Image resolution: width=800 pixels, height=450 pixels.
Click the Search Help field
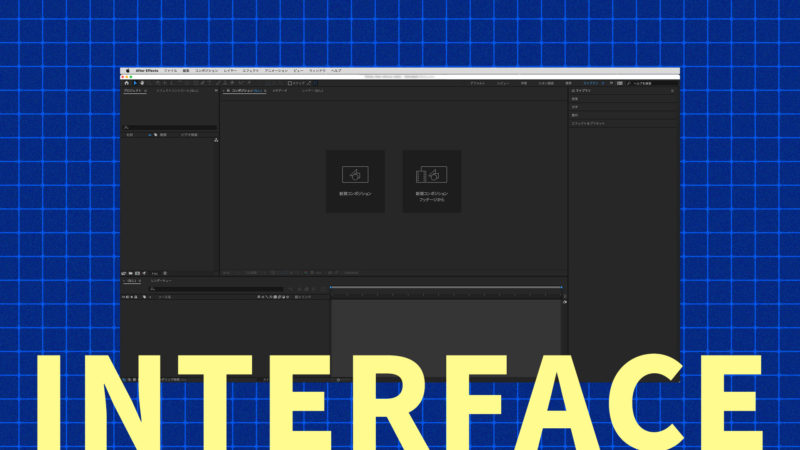coord(652,83)
